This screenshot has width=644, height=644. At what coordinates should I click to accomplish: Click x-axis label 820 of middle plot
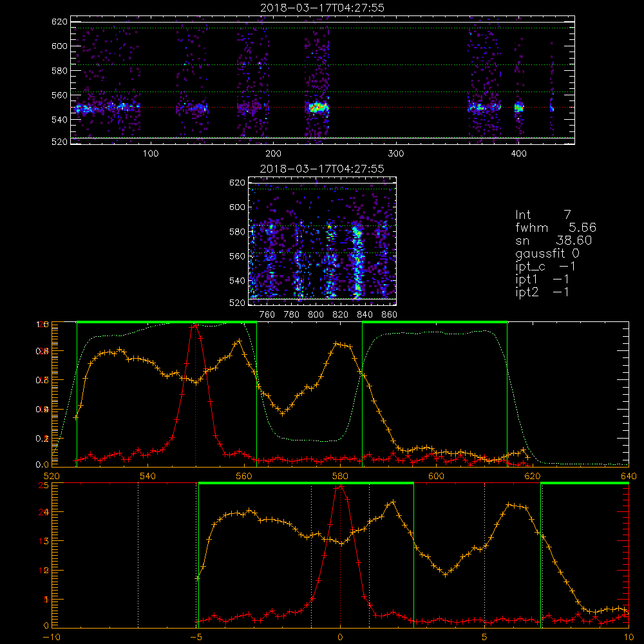coord(341,315)
